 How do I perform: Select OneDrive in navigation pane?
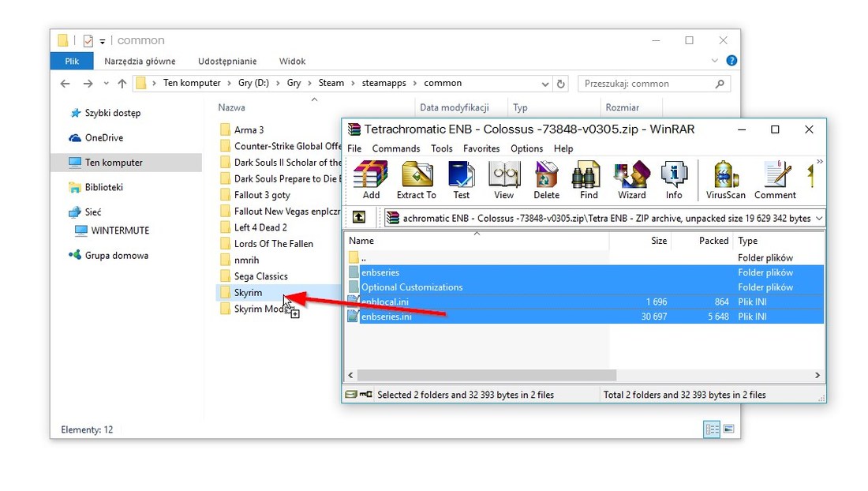[96, 138]
